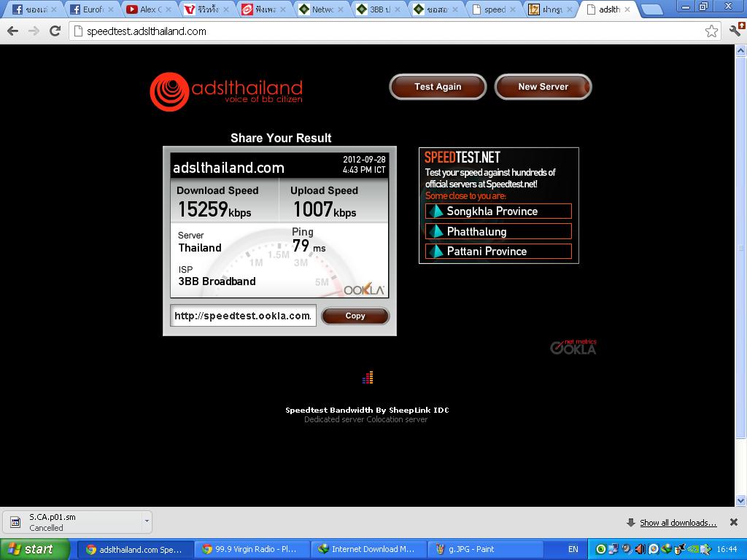Open Chrome's wrench menu
The image size is (747, 560).
click(x=736, y=29)
